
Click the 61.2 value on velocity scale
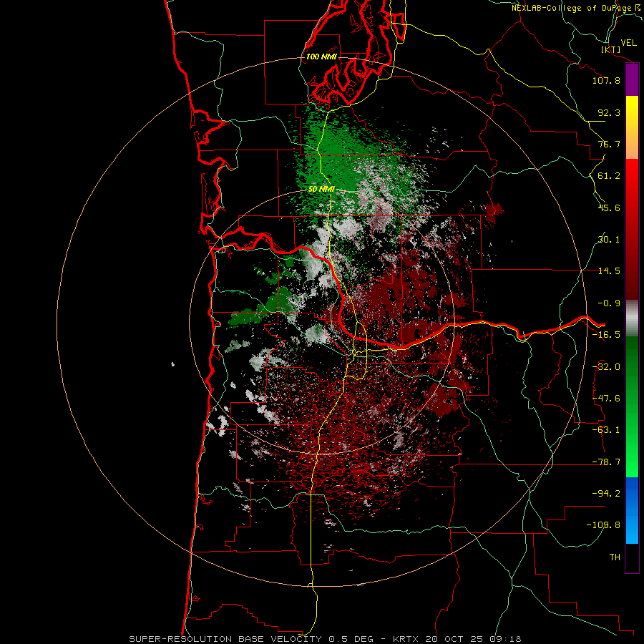[609, 176]
